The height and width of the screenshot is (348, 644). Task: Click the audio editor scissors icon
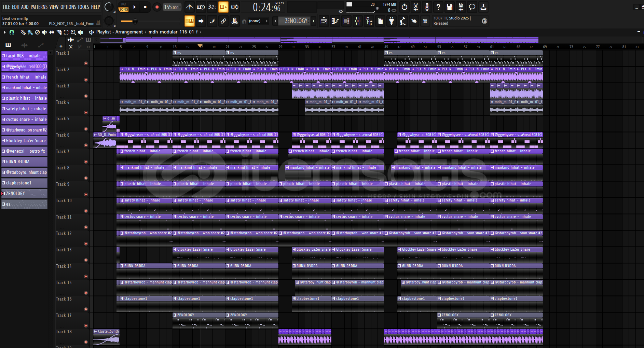[416, 7]
